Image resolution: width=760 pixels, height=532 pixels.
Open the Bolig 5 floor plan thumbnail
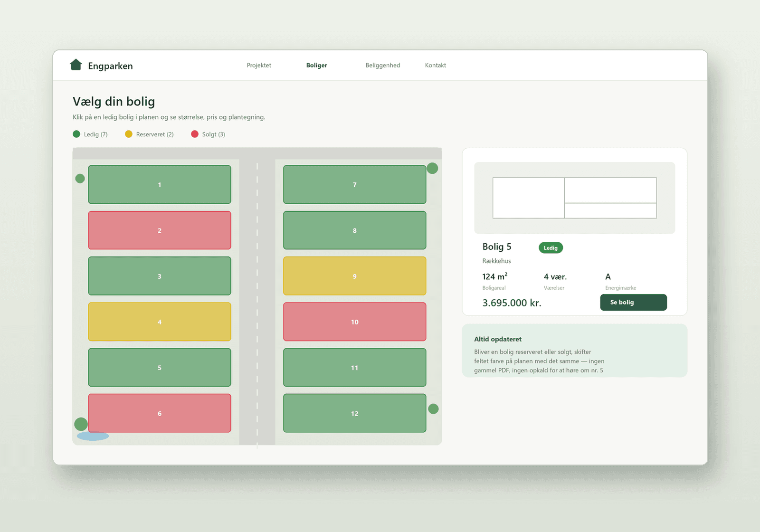(575, 198)
